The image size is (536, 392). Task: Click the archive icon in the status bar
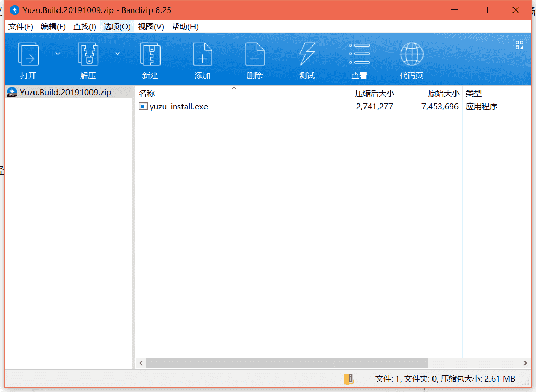(x=348, y=379)
